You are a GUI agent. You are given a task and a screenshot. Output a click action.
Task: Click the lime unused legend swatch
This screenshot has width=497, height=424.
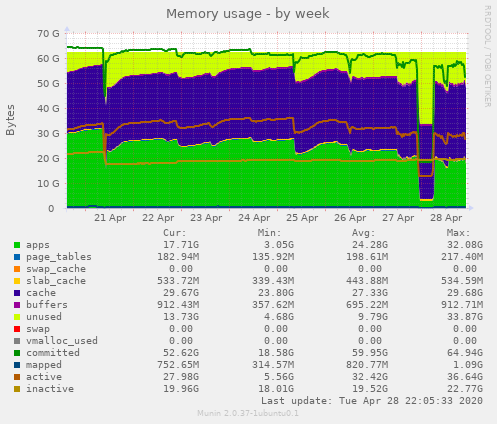coord(17,317)
